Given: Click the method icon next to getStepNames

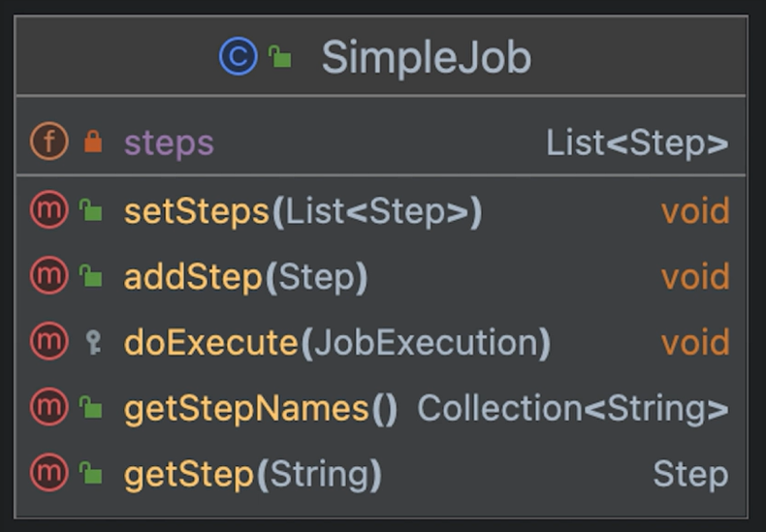Looking at the screenshot, I should click(x=48, y=408).
